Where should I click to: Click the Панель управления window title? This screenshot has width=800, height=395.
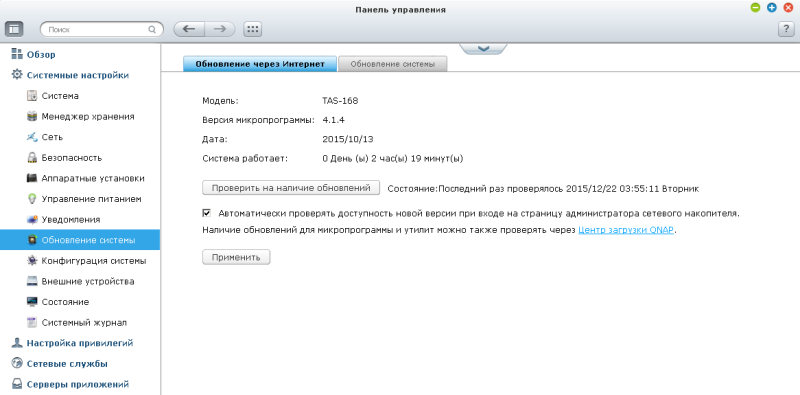click(x=400, y=10)
